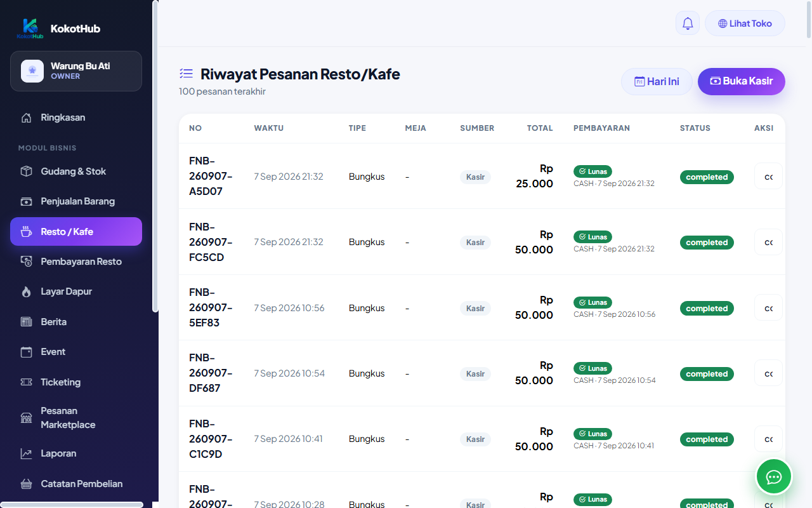Click the Ringkasan home icon
812x508 pixels.
[x=26, y=117]
